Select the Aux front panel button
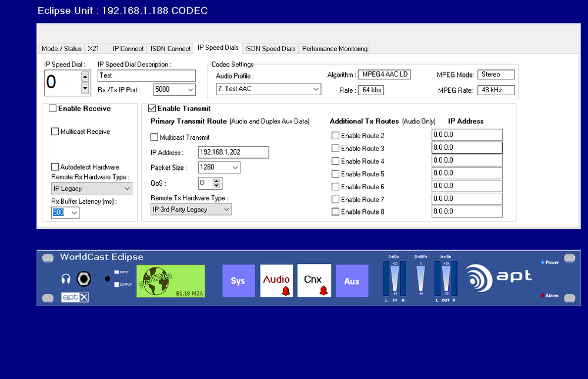The width and height of the screenshot is (588, 379). point(352,281)
